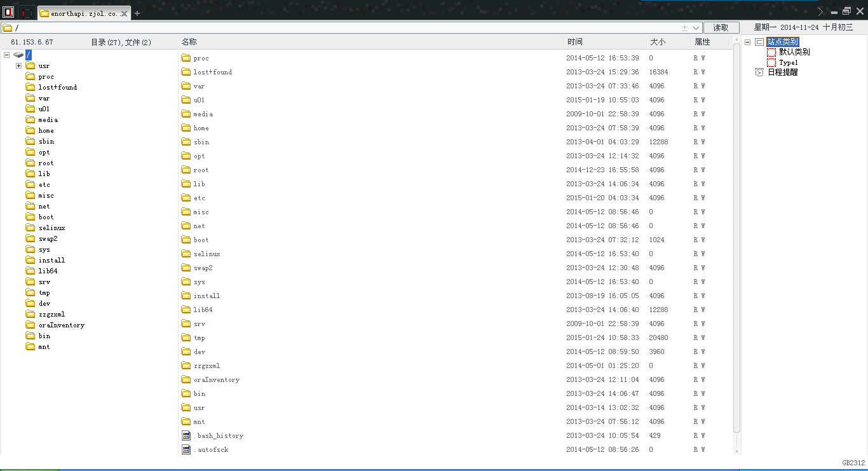
Task: Select .bash_history file name
Action: coord(219,435)
